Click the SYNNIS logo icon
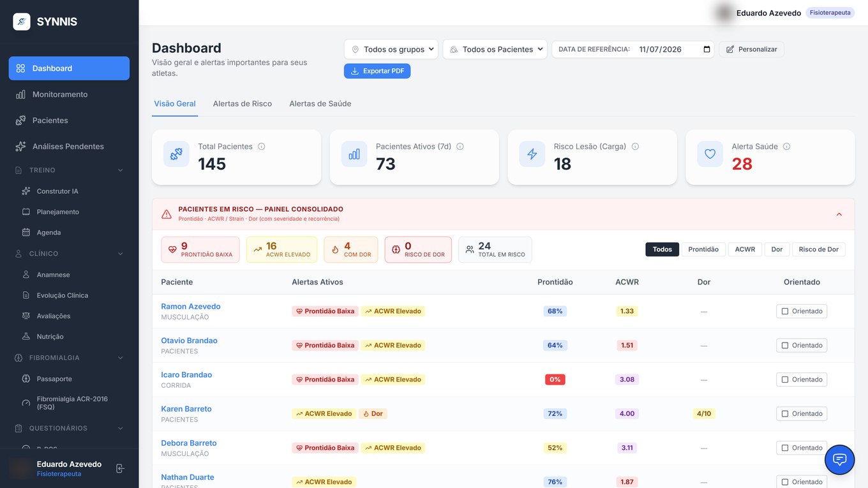Image resolution: width=868 pixels, height=488 pixels. click(22, 22)
